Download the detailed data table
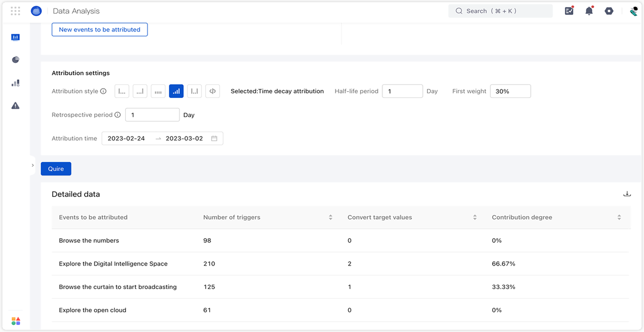 point(627,194)
